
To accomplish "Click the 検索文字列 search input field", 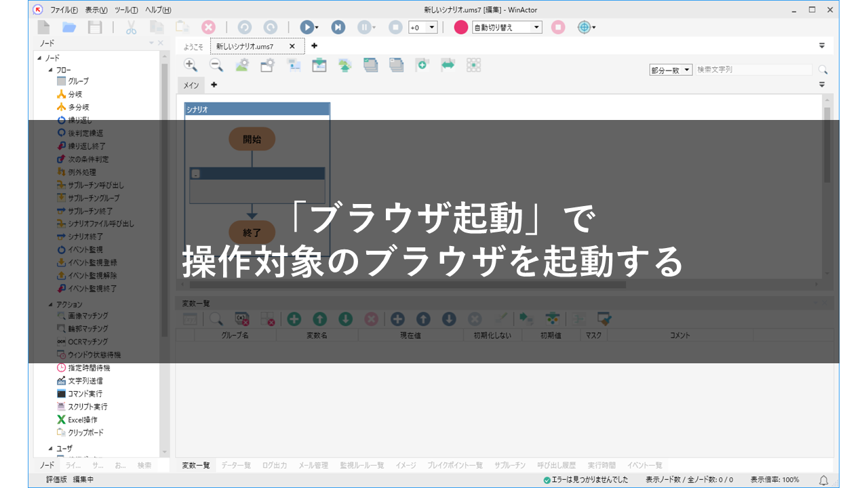I will click(x=753, y=70).
